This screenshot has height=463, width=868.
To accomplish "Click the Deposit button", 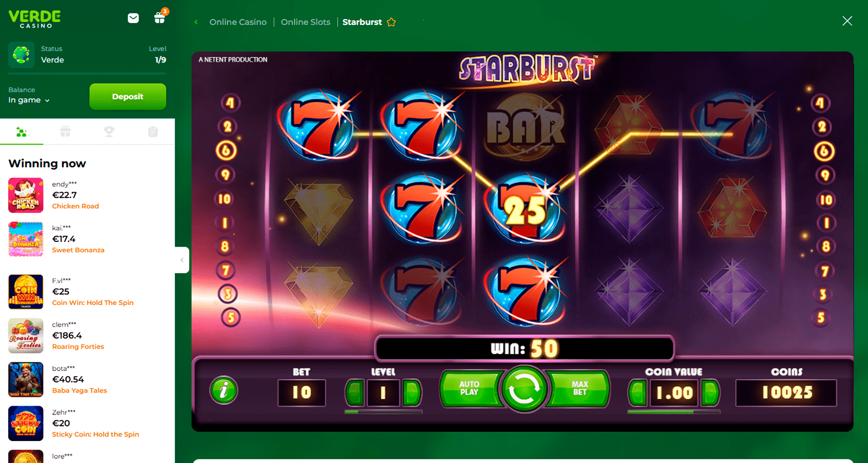I will coord(128,97).
